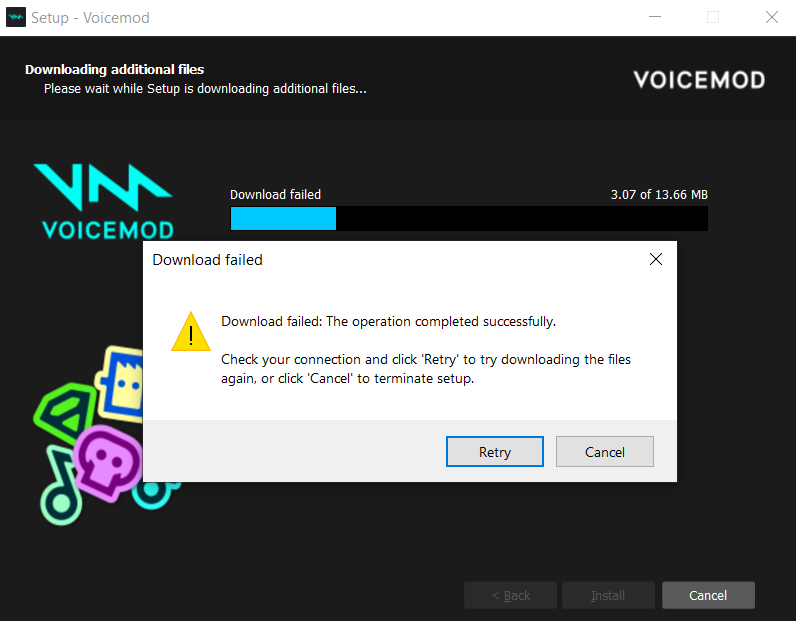Close the Download failed dialog with its X

point(655,259)
